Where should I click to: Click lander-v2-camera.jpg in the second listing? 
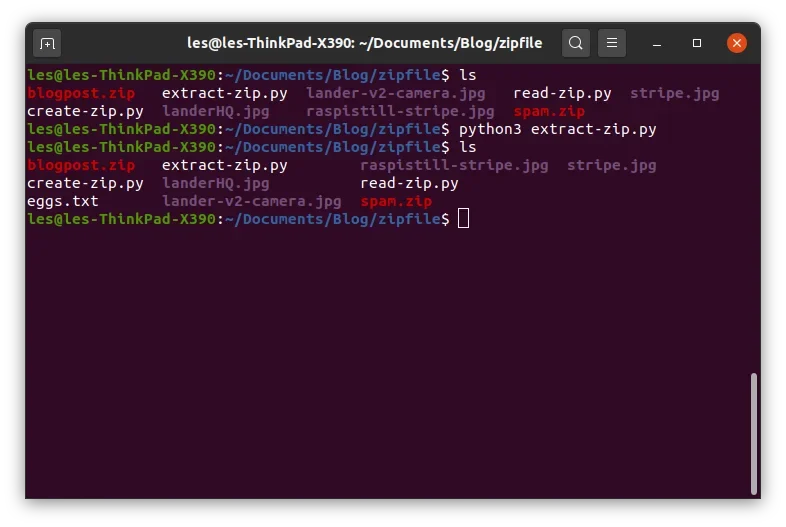coord(252,202)
